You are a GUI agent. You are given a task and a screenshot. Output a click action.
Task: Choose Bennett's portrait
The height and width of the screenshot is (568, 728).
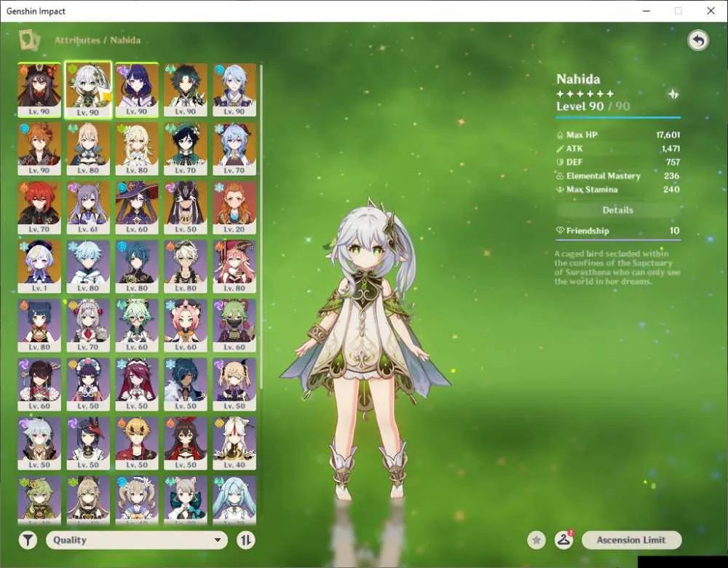[186, 267]
